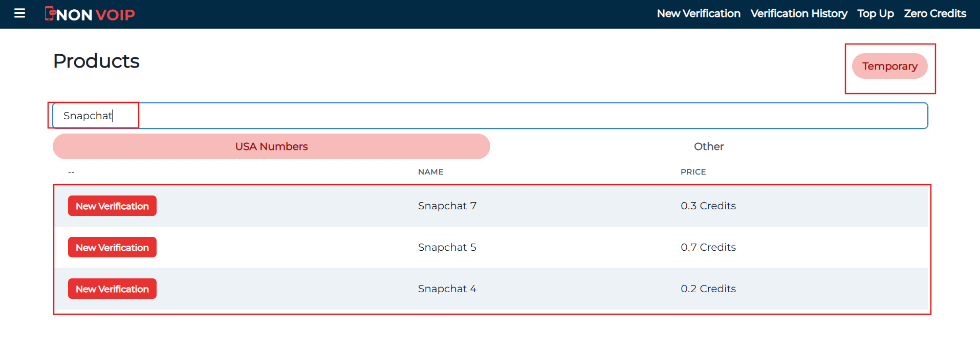This screenshot has height=349, width=980.
Task: Click the 0.2 Credits price
Action: point(708,289)
